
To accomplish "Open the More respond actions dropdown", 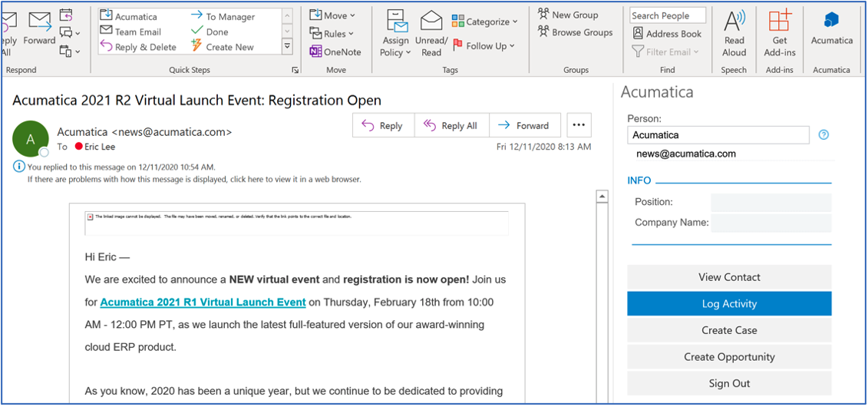I will [x=69, y=51].
